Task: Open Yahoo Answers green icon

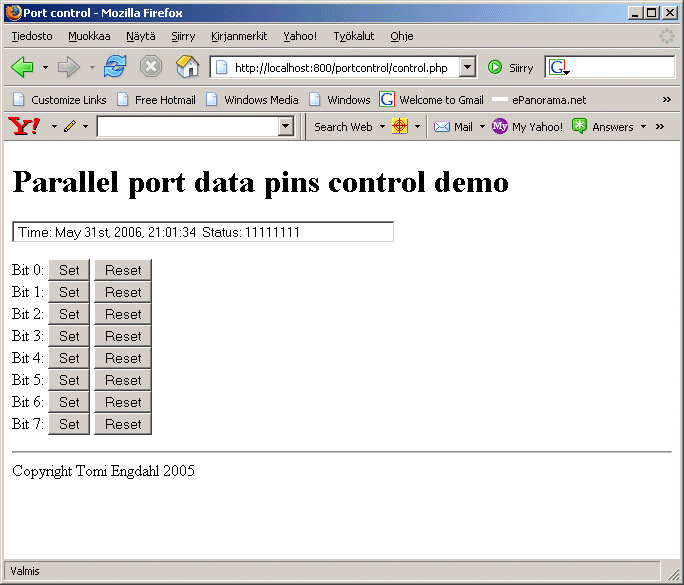Action: click(x=579, y=126)
